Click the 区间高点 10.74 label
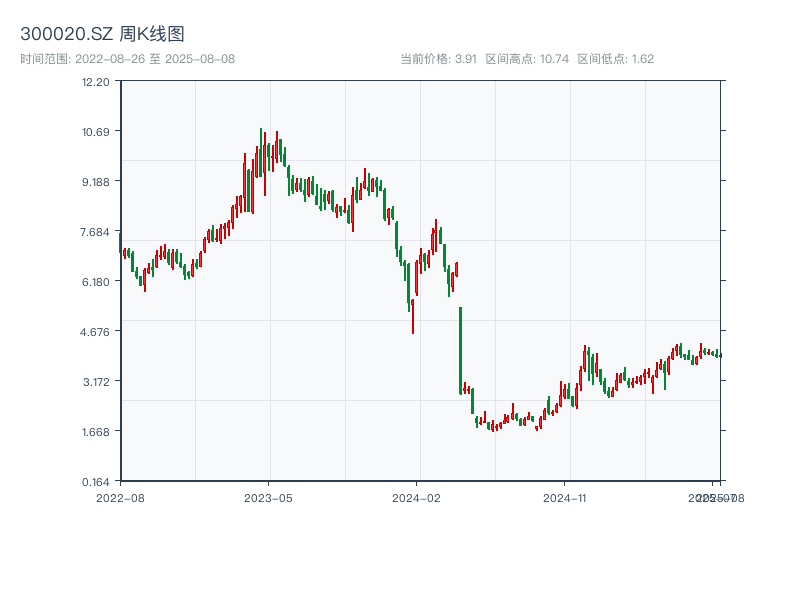Viewport: 800px width, 600px height. pyautogui.click(x=527, y=59)
